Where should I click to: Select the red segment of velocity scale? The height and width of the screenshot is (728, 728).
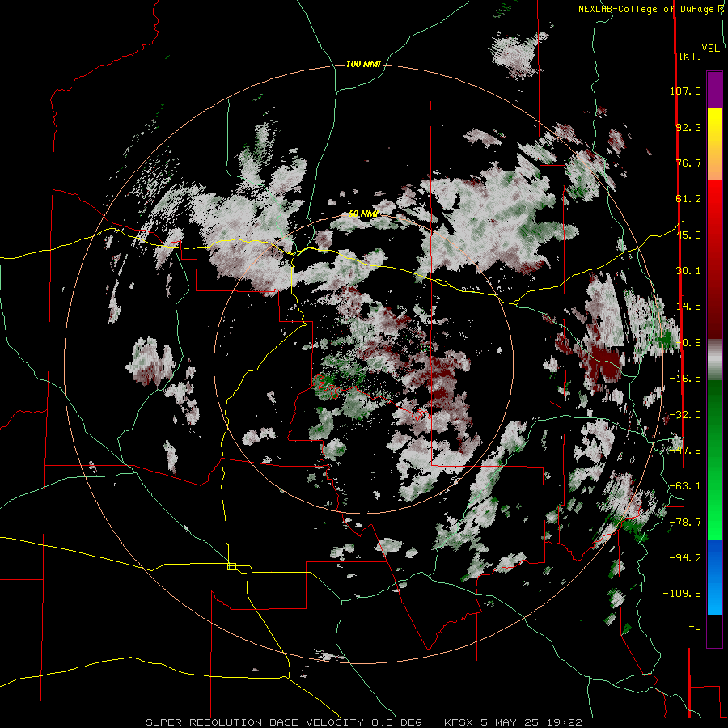714,259
